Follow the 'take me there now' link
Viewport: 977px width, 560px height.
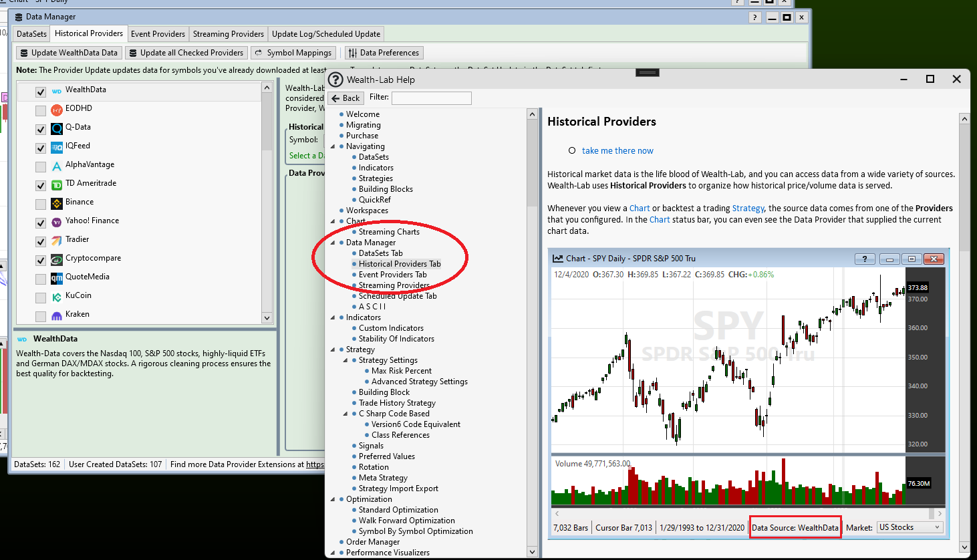coord(617,151)
